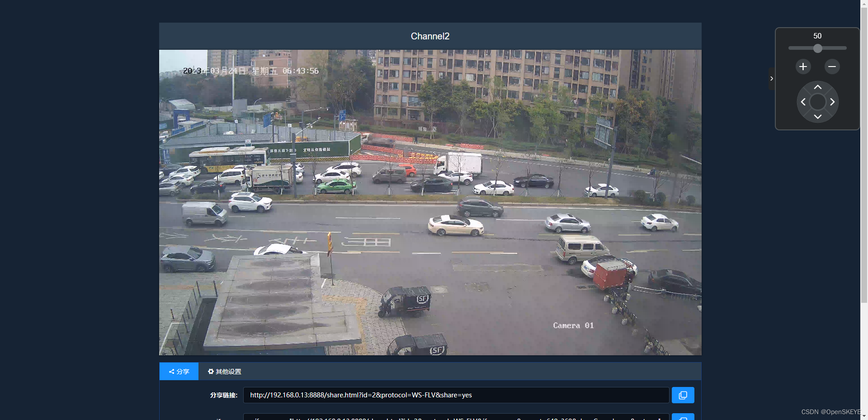868x420 pixels.
Task: Copy the iframe embed code
Action: coord(683,417)
